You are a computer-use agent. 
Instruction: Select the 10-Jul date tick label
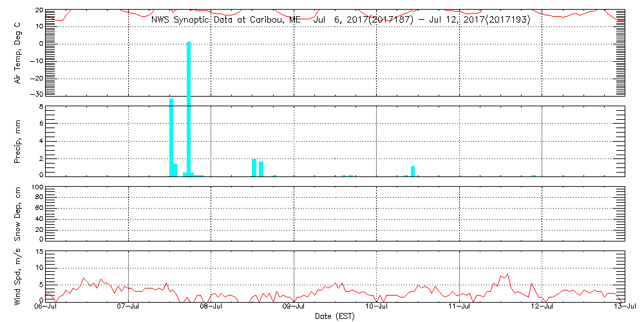point(377,308)
